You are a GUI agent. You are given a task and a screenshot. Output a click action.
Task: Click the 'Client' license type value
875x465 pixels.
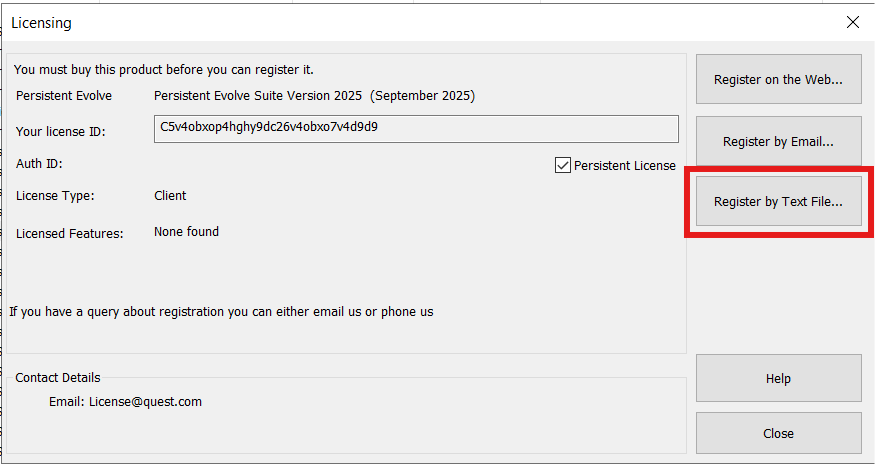pos(170,195)
